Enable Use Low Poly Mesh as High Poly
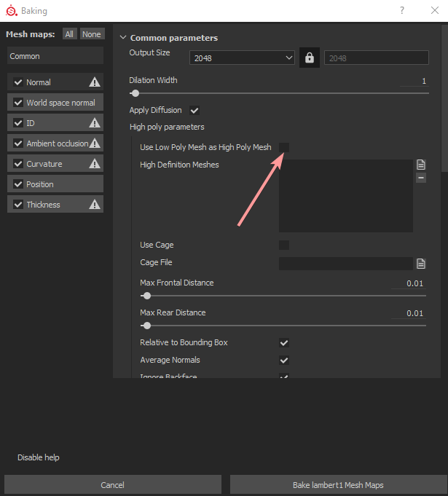The height and width of the screenshot is (496, 448). (284, 147)
